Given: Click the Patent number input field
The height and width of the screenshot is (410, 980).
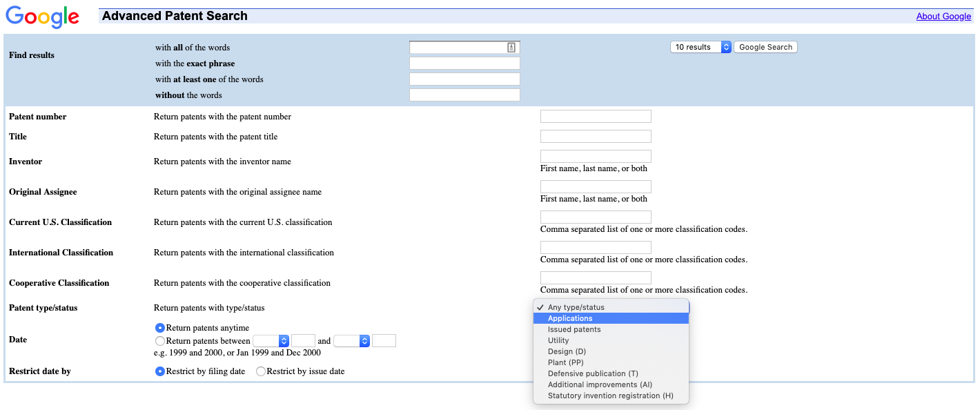Looking at the screenshot, I should [596, 117].
